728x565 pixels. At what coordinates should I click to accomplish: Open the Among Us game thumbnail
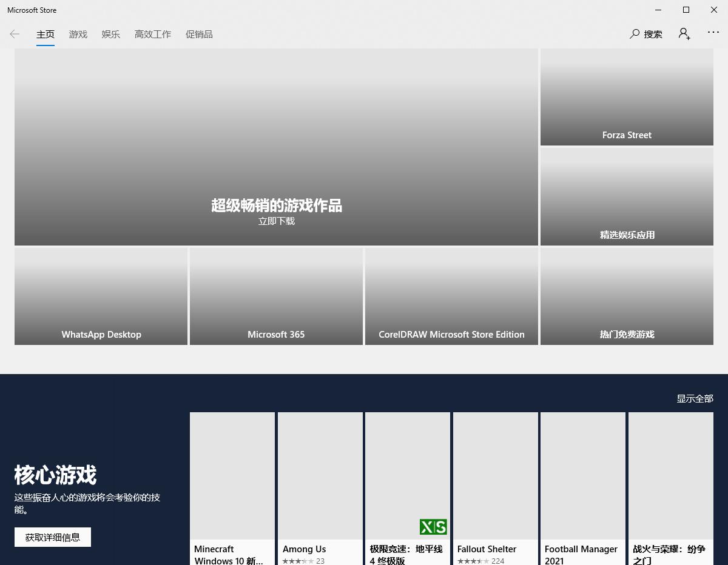[320, 475]
